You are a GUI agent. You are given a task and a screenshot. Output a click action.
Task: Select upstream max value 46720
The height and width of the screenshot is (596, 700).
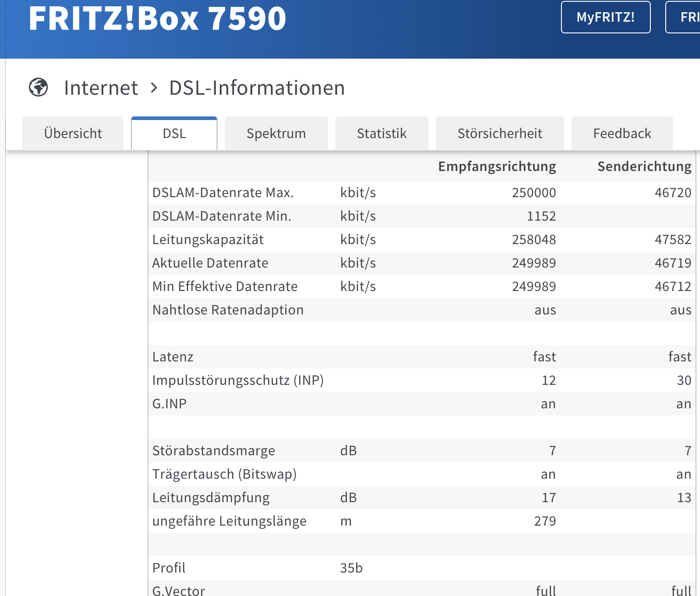[673, 193]
